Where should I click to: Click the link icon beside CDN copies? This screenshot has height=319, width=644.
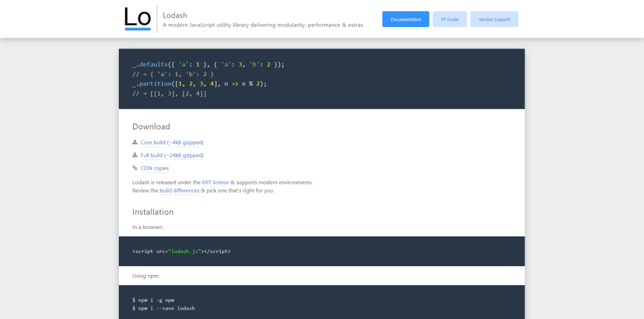(x=135, y=168)
